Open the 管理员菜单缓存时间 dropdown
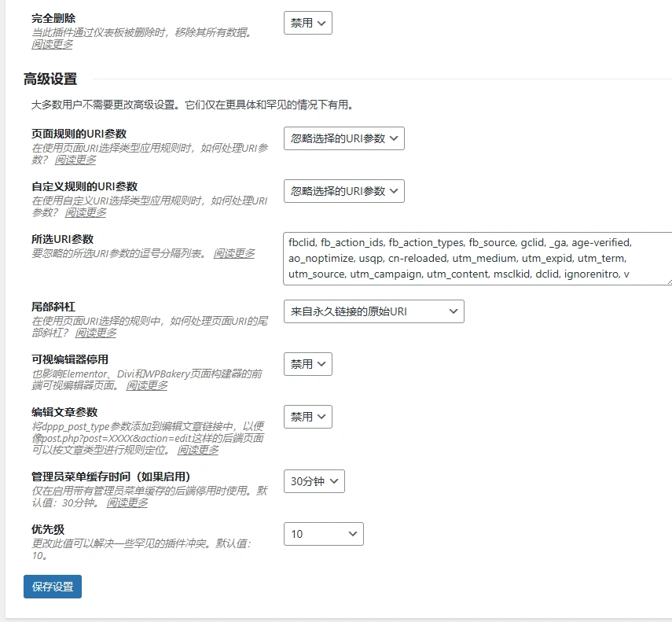Viewport: 672px width, 622px height. click(314, 481)
